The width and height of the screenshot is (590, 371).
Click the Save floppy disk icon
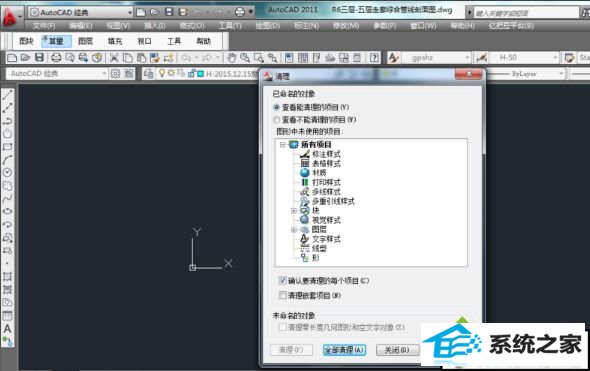[40, 58]
